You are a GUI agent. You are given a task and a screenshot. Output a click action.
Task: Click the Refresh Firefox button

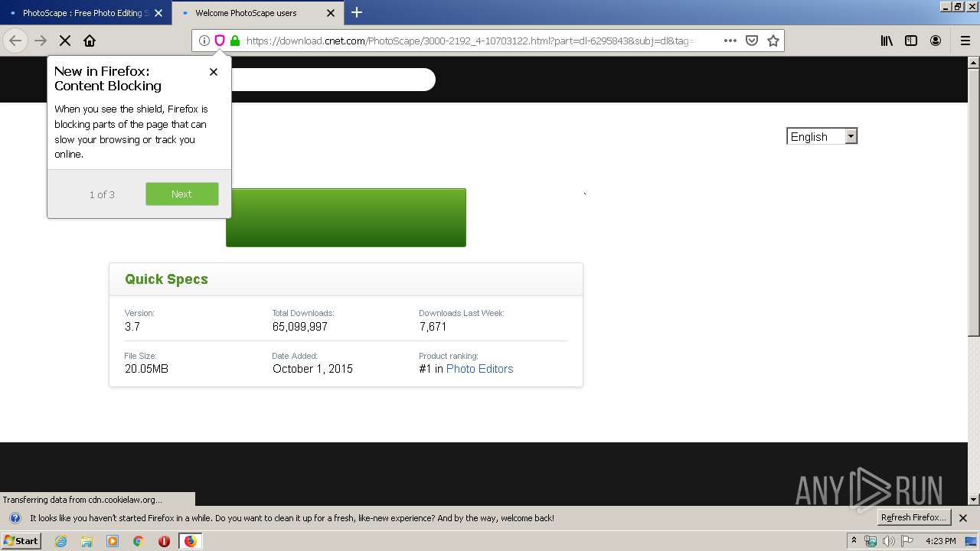[x=913, y=517]
